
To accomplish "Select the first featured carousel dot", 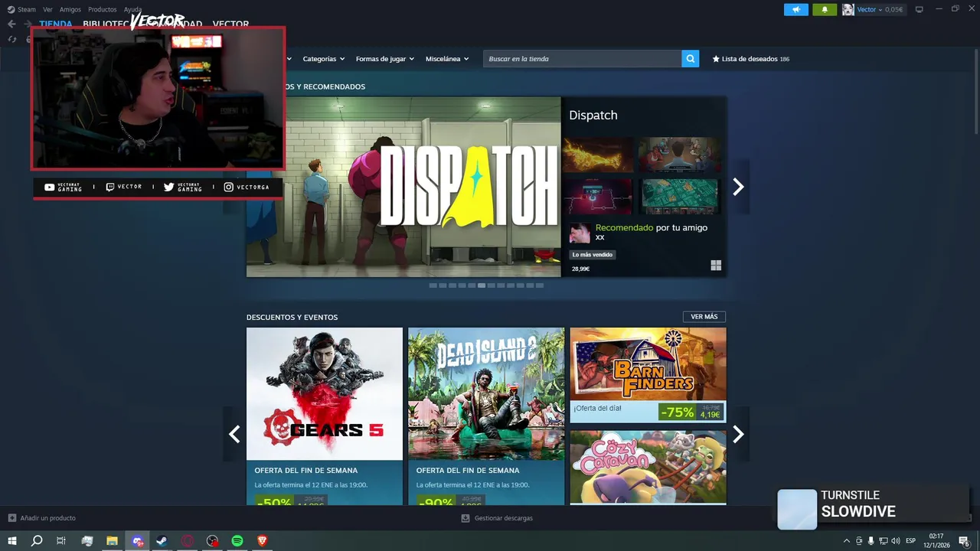I will pos(433,285).
